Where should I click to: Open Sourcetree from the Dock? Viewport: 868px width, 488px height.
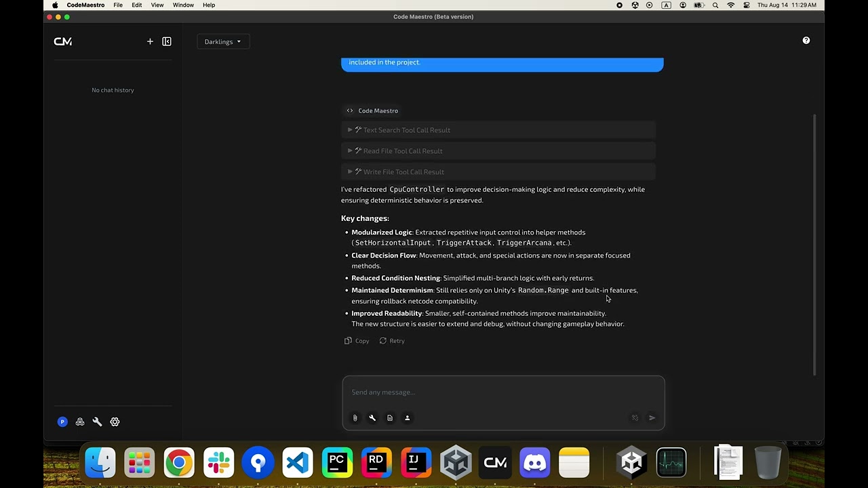click(258, 463)
